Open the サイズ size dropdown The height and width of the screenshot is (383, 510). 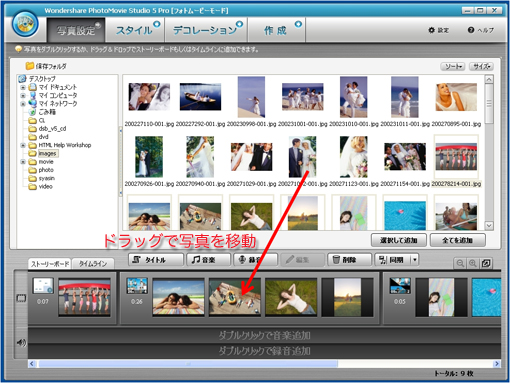[481, 66]
